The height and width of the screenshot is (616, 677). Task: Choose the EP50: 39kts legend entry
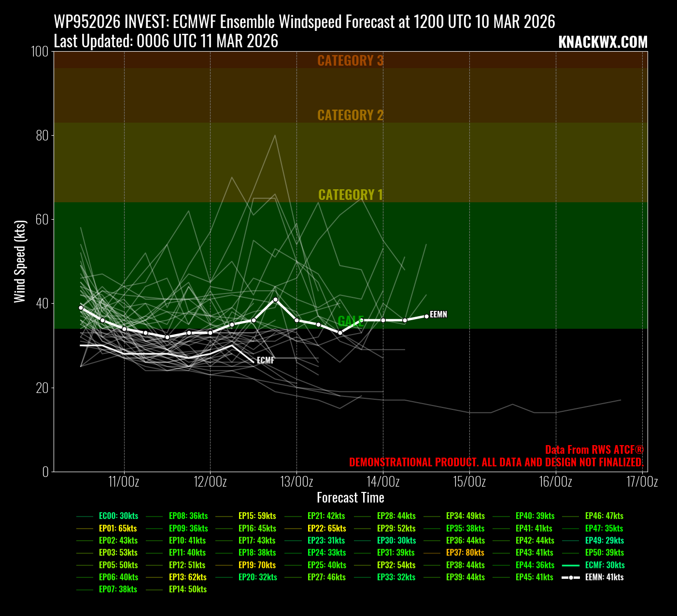coord(604,553)
